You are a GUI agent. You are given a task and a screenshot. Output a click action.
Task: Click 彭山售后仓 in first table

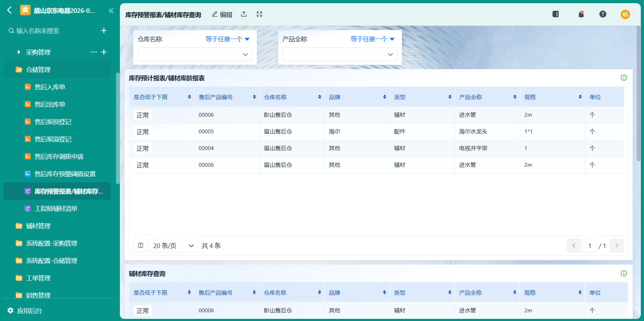(278, 115)
